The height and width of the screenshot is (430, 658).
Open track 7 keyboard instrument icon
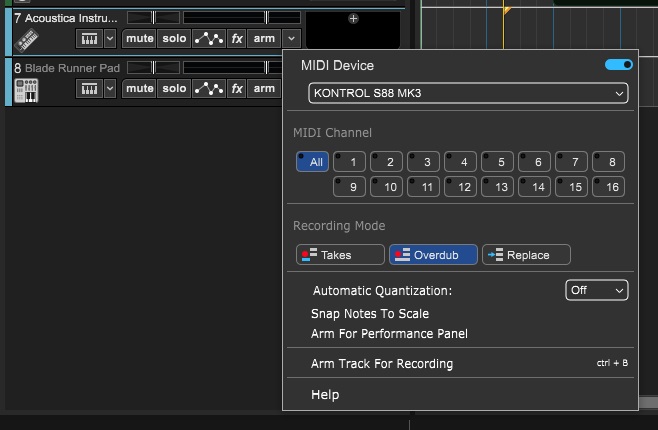click(26, 39)
